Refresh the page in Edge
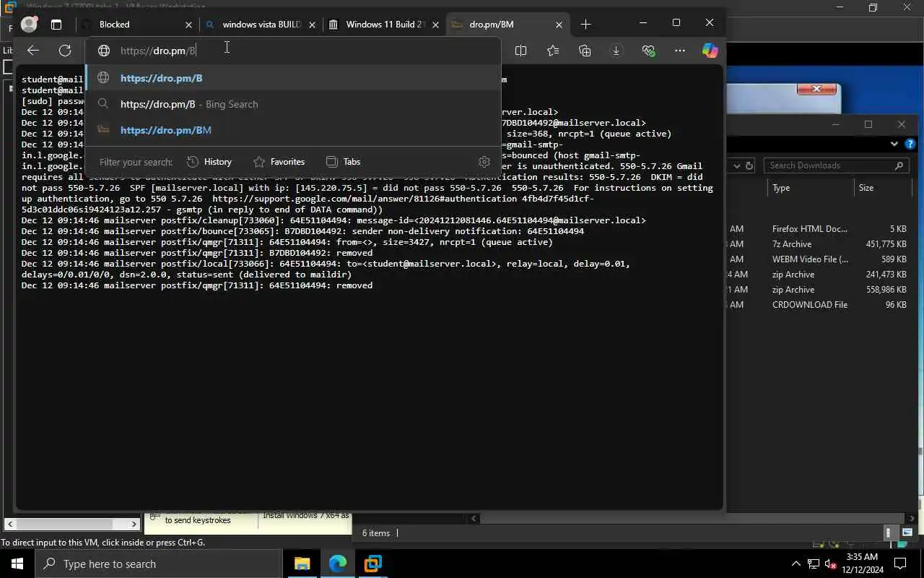This screenshot has height=578, width=924. pos(65,51)
